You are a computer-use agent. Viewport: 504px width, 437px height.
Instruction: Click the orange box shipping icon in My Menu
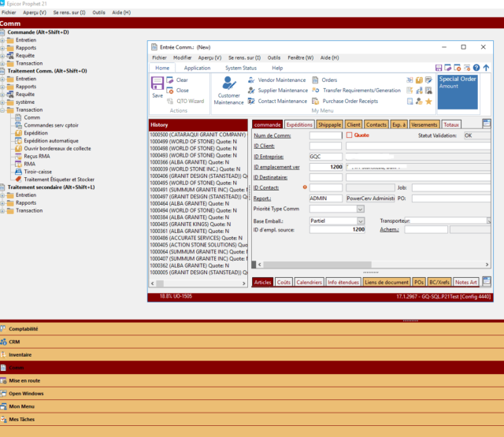[x=419, y=80]
